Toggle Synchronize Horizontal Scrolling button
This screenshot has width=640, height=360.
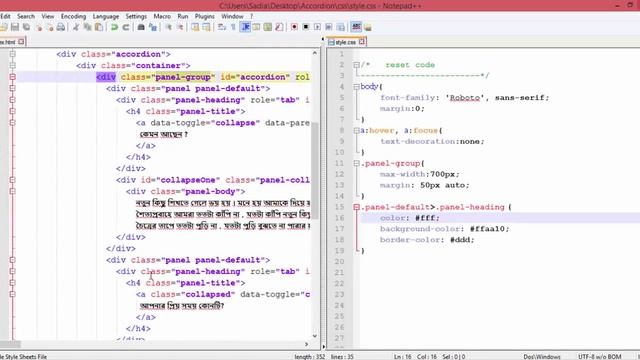(207, 27)
